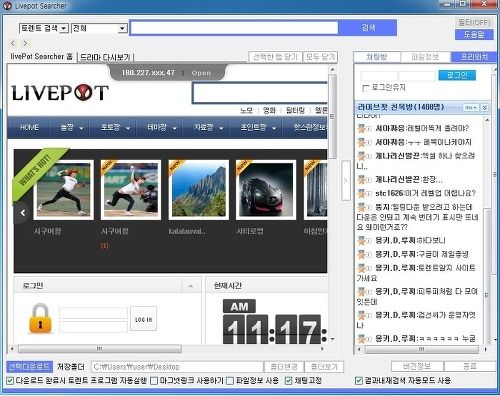Image resolution: width=500 pixels, height=396 pixels.
Task: Click the 선택다운로드 button
Action: tap(29, 367)
